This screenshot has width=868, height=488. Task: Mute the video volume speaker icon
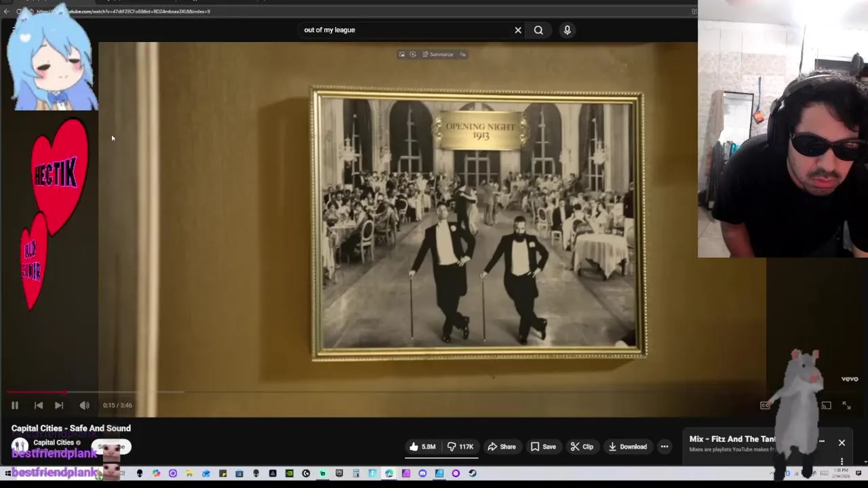point(84,405)
